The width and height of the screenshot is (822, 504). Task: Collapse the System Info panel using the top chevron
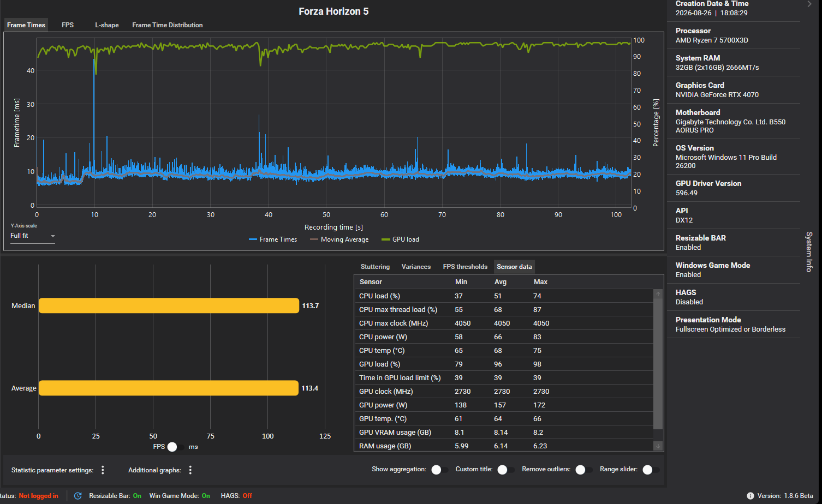click(809, 4)
